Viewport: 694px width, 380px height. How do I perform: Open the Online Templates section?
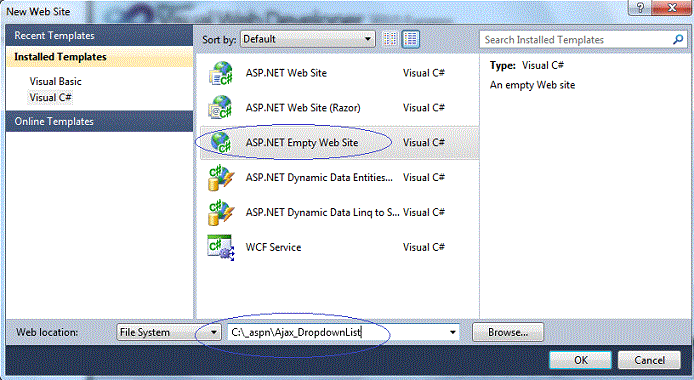[99, 121]
